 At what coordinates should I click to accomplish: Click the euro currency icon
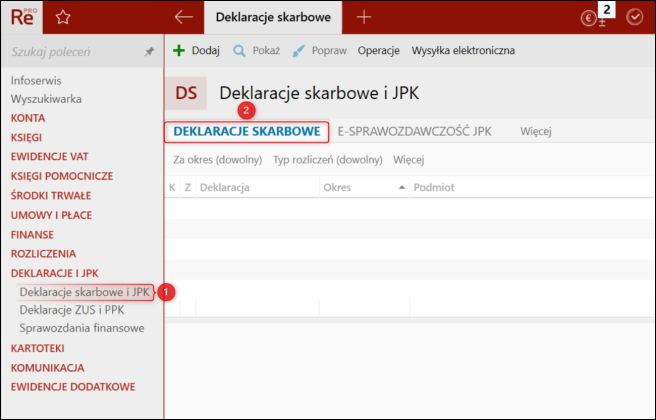588,18
